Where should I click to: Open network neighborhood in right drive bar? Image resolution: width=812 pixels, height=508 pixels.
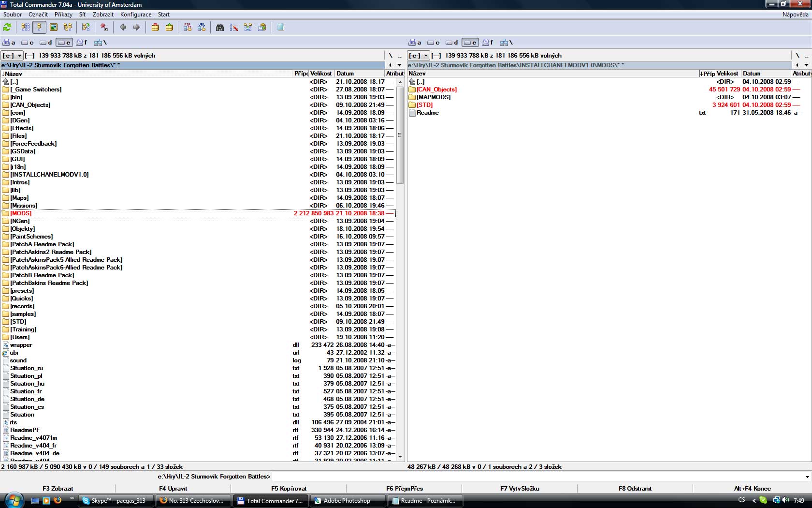[x=506, y=43]
